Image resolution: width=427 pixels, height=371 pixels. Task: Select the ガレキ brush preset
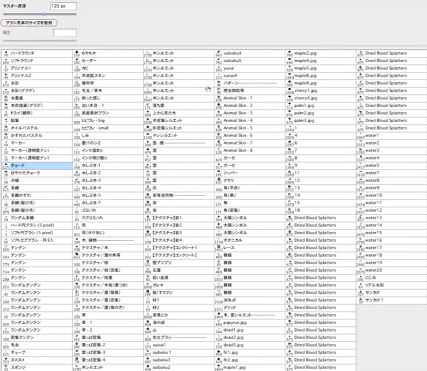179,285
